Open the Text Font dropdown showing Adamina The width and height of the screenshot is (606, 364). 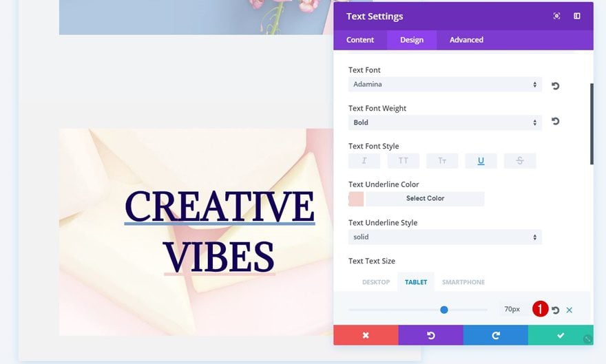(x=445, y=84)
